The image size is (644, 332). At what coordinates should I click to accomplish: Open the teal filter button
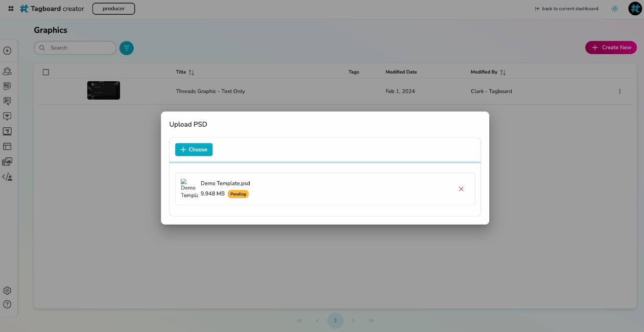(127, 48)
